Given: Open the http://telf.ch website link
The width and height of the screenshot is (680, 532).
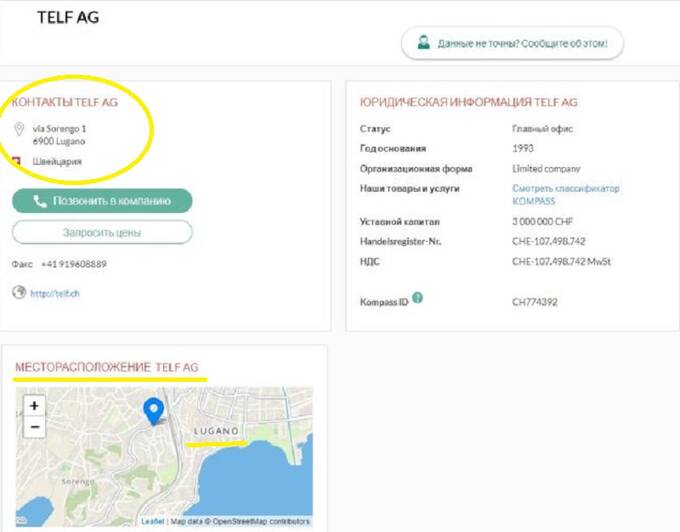Looking at the screenshot, I should click(x=55, y=294).
